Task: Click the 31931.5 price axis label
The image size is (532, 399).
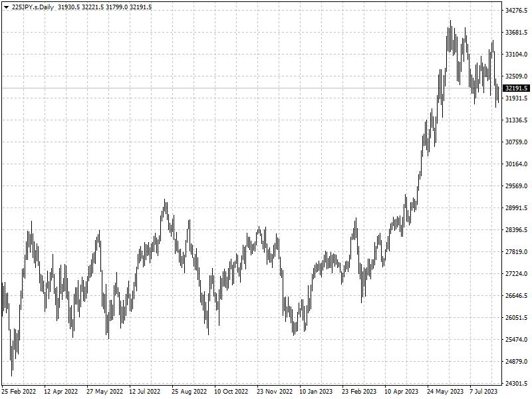Action: [x=517, y=98]
